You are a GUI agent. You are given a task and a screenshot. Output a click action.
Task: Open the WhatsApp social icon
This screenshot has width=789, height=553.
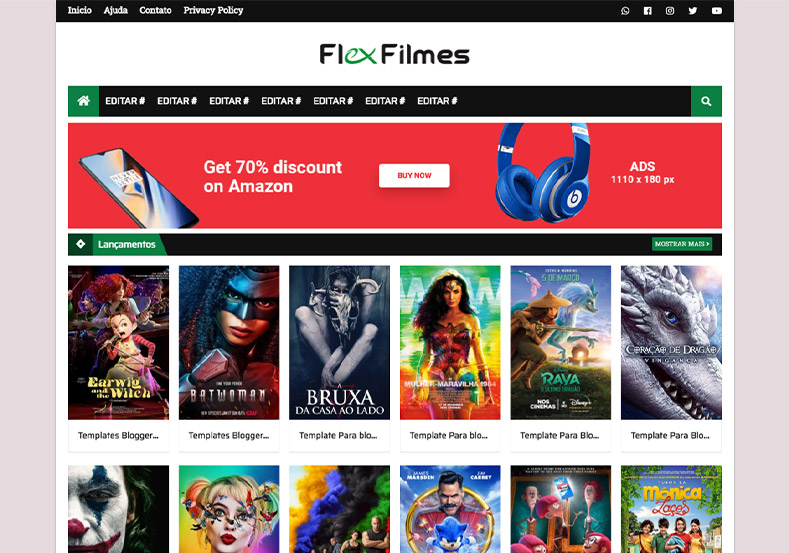[x=625, y=11]
